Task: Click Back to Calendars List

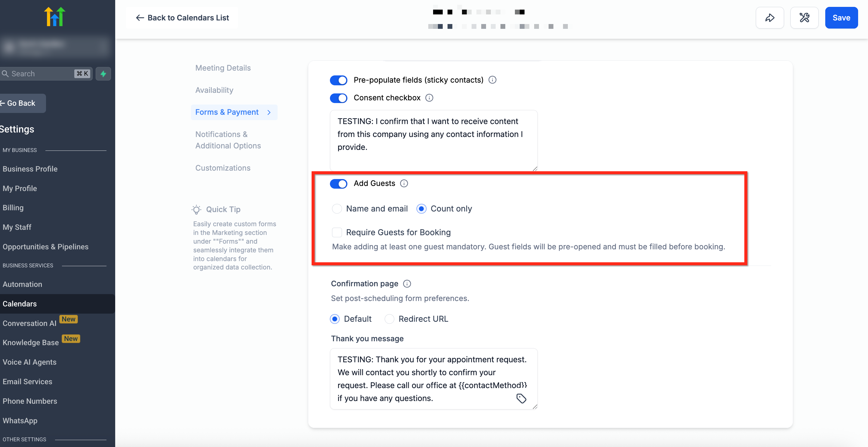Action: (182, 18)
